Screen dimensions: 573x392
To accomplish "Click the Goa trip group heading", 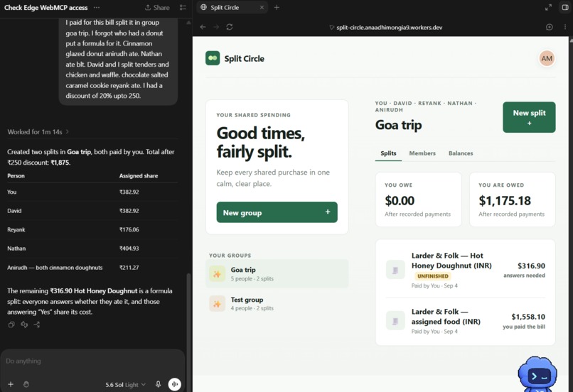I will coord(398,125).
